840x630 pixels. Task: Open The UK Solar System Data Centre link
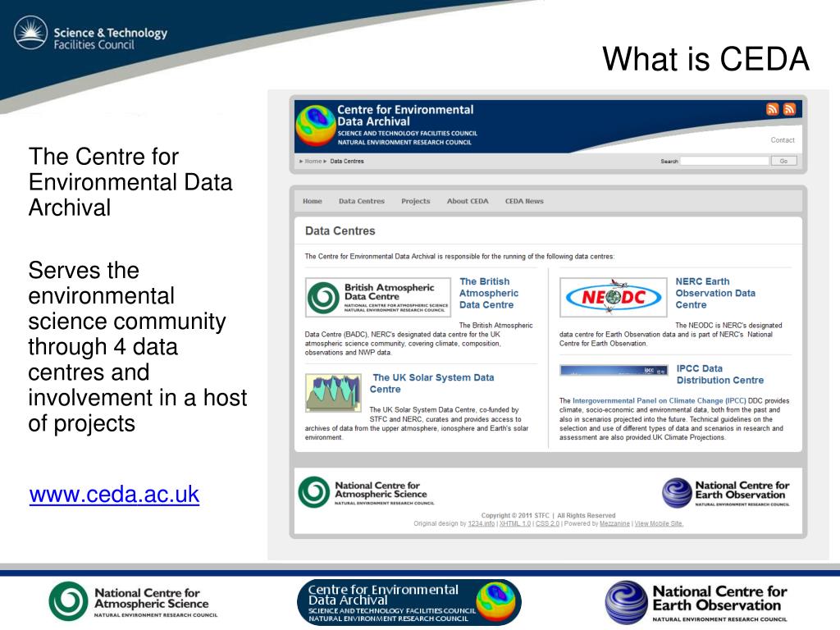pyautogui.click(x=431, y=383)
